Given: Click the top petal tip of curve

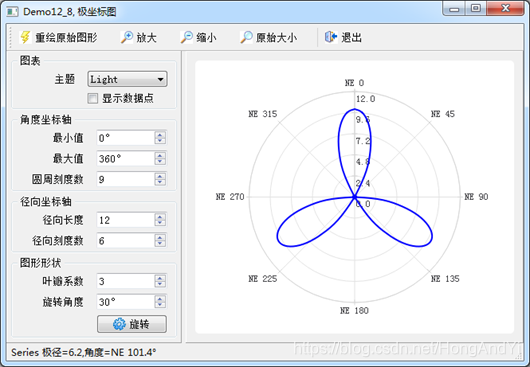Looking at the screenshot, I should point(355,109).
